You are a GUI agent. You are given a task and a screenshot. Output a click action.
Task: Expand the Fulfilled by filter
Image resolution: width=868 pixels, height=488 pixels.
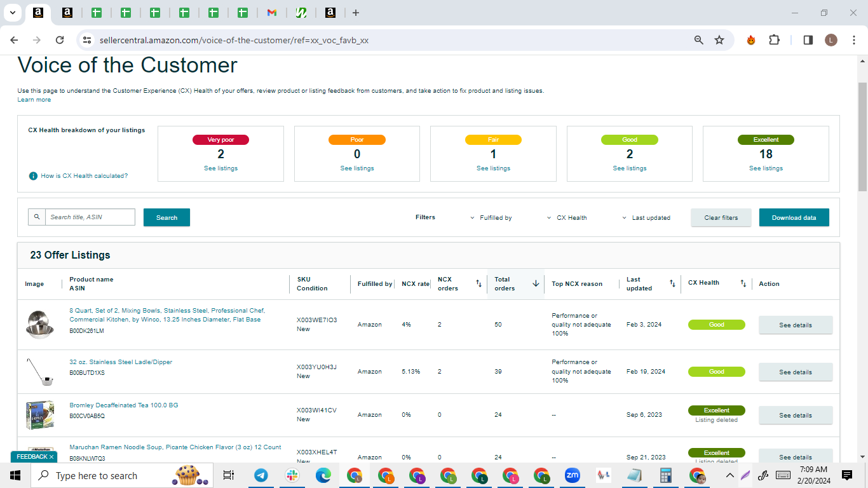(491, 218)
